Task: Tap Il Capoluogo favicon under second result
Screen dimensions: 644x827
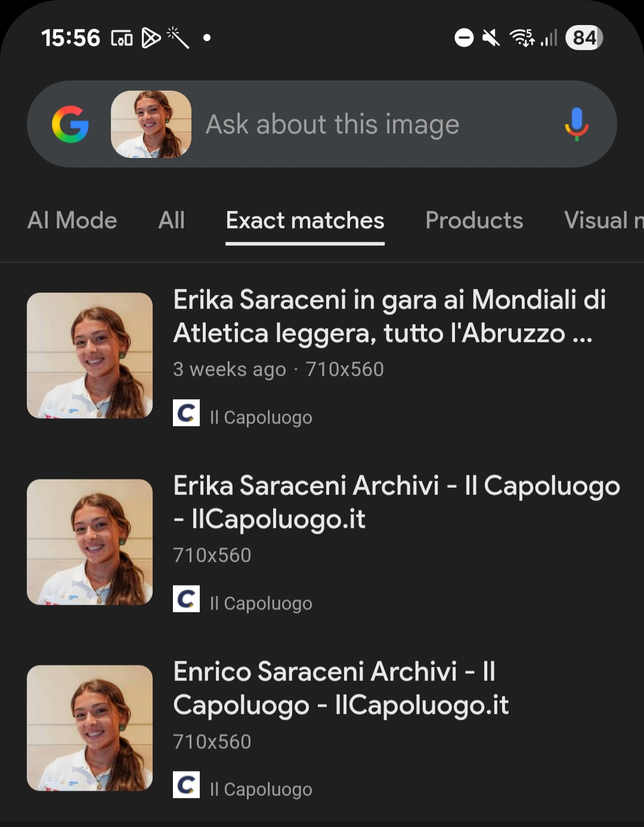Action: (186, 599)
